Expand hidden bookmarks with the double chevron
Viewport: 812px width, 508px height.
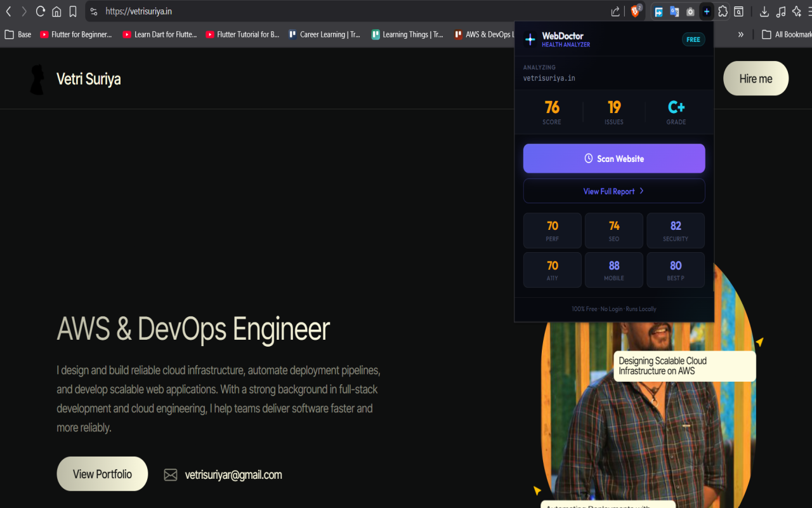[x=740, y=34]
